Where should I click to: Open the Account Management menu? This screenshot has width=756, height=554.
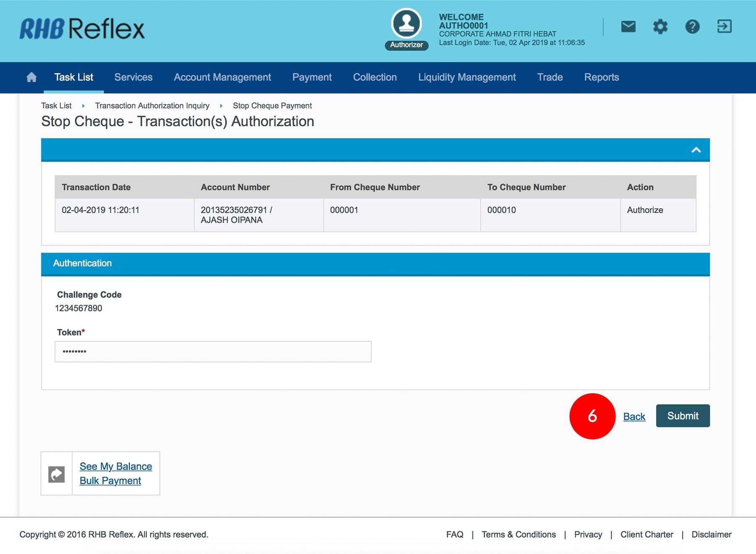pyautogui.click(x=222, y=77)
